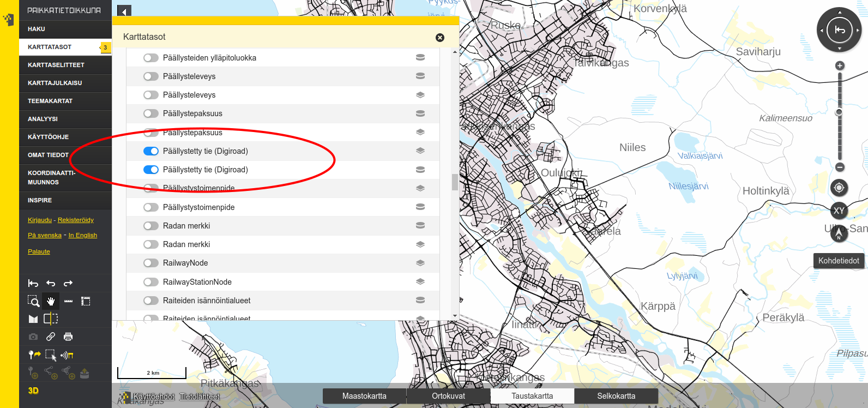This screenshot has height=408, width=868.
Task: Click the zoom in plus button
Action: 840,66
